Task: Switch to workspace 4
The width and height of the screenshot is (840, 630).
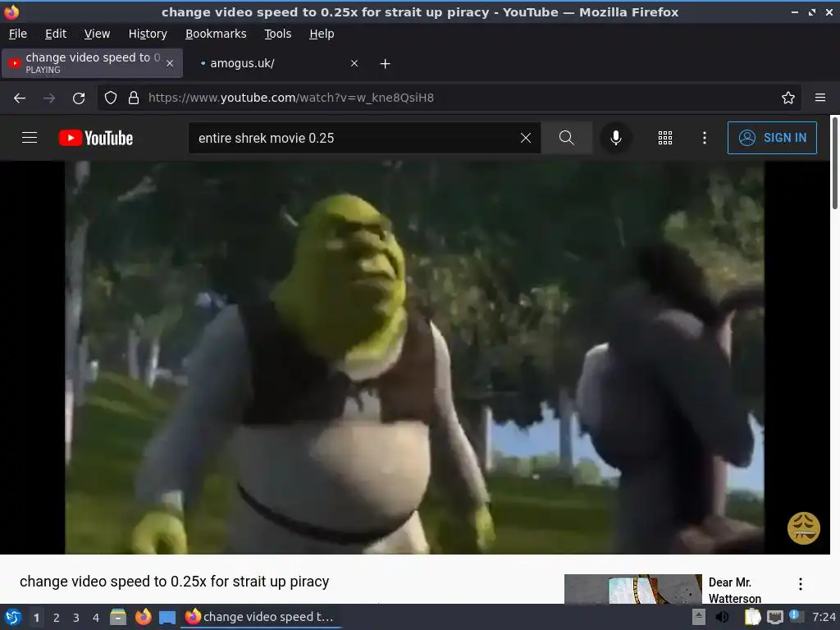Action: tap(96, 618)
